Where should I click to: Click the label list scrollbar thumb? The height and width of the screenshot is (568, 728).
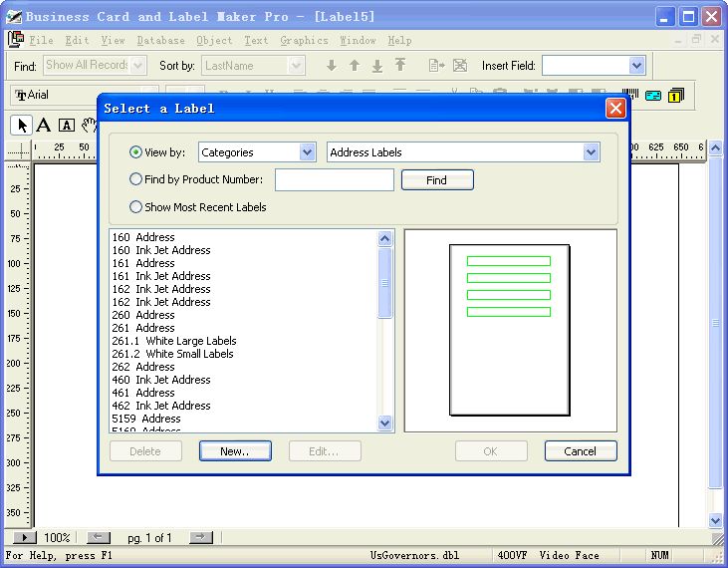[x=384, y=283]
